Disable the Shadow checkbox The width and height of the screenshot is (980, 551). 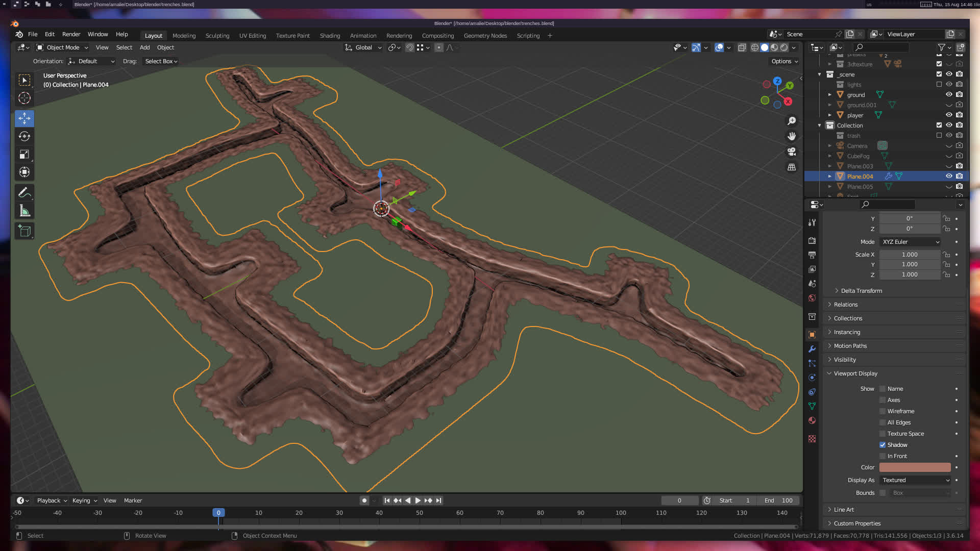[883, 445]
